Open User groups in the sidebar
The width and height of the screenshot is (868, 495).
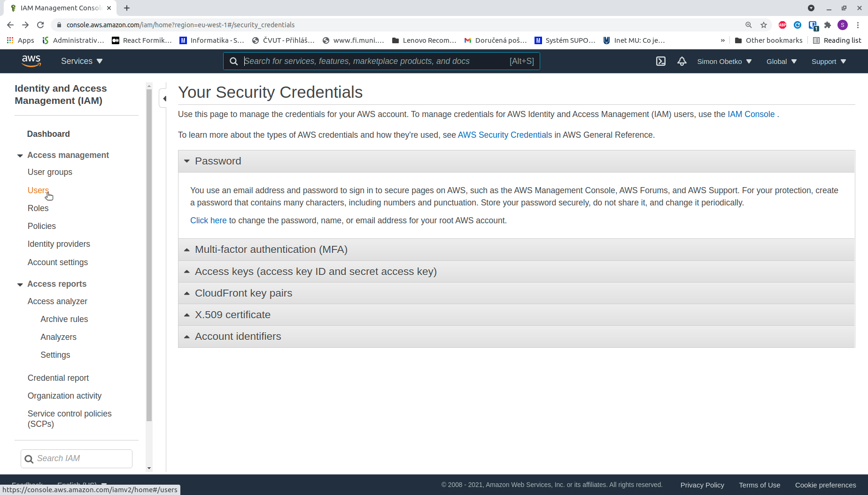tap(50, 172)
